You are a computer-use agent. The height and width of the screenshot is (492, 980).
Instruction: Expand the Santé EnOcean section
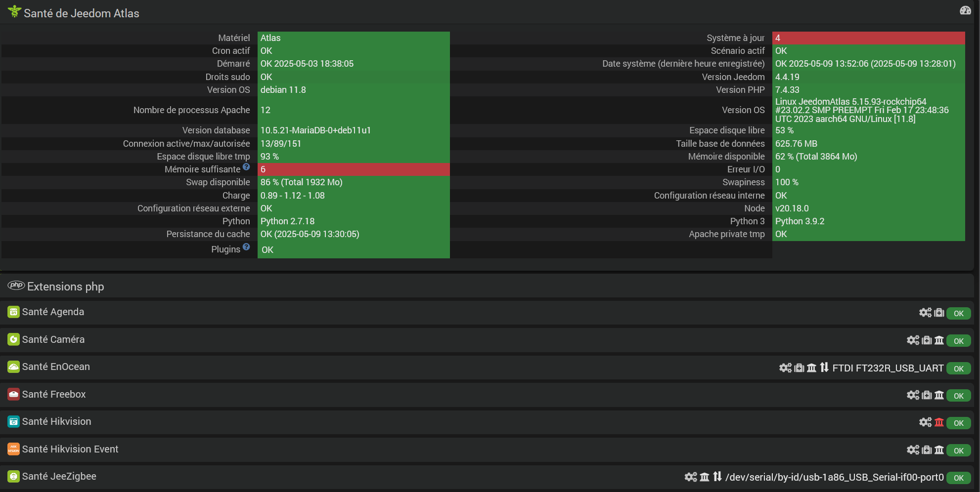[x=487, y=367]
